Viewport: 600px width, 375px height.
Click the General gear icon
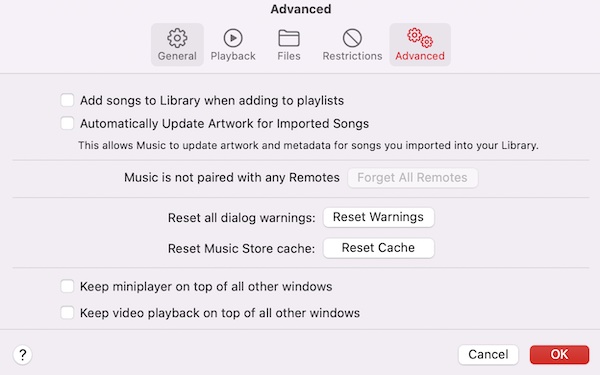(177, 38)
